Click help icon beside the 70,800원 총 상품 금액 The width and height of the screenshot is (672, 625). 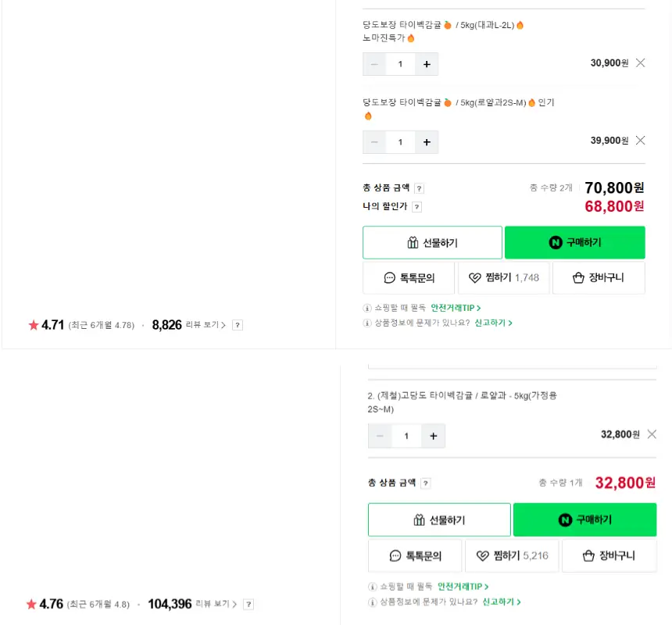click(420, 188)
